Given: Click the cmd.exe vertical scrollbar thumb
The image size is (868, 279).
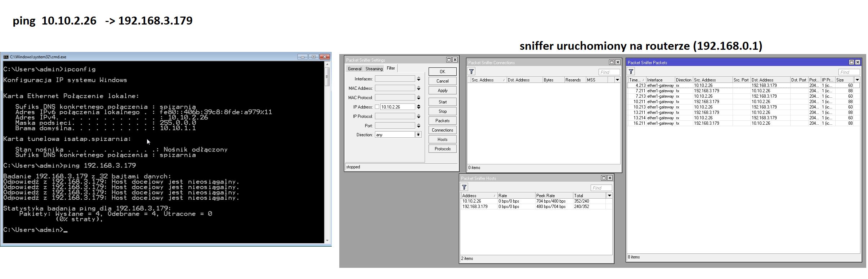Looking at the screenshot, I should click(x=327, y=77).
